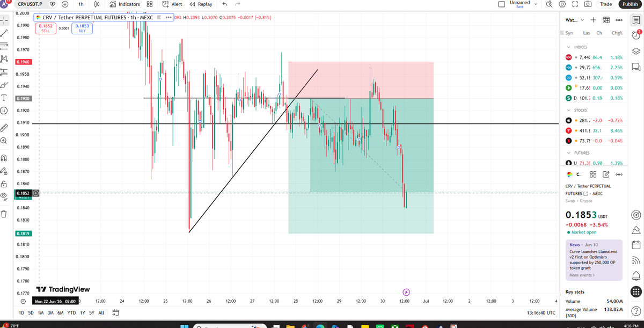Click the Publish button
This screenshot has width=644, height=328.
pyautogui.click(x=630, y=4)
